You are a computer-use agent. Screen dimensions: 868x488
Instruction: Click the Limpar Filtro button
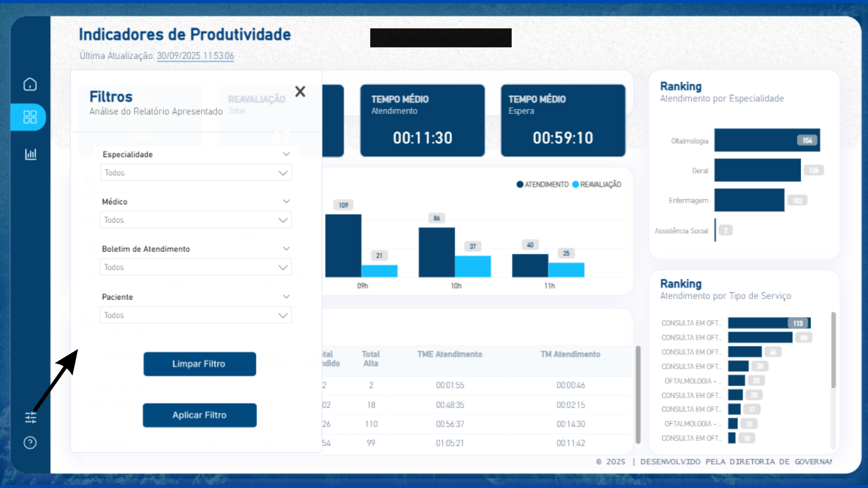199,364
